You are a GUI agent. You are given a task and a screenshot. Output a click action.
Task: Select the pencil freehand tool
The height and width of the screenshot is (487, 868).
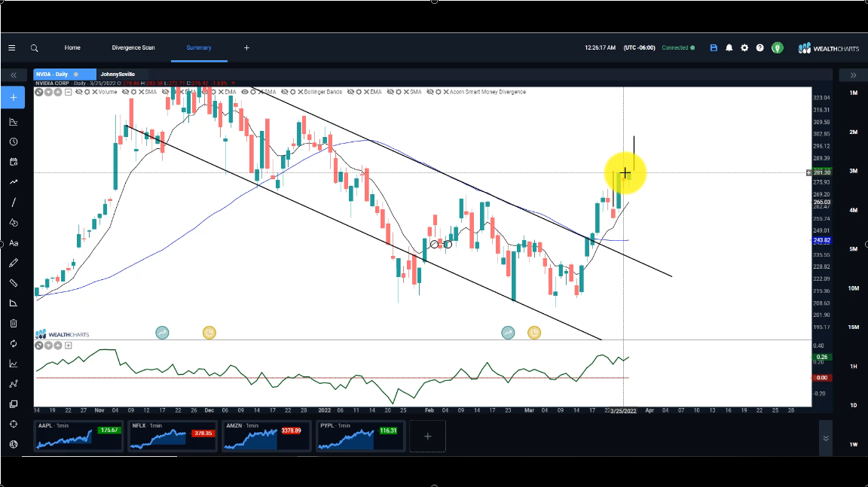(x=14, y=263)
